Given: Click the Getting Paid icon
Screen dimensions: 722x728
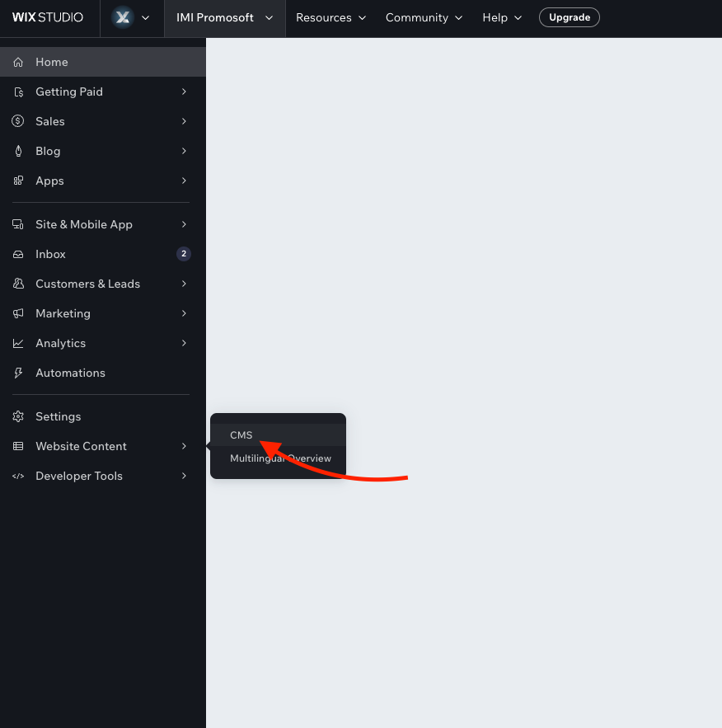Looking at the screenshot, I should pyautogui.click(x=18, y=92).
